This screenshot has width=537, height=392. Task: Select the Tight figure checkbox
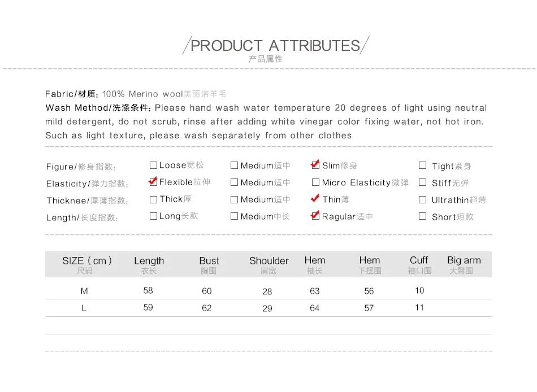point(423,165)
